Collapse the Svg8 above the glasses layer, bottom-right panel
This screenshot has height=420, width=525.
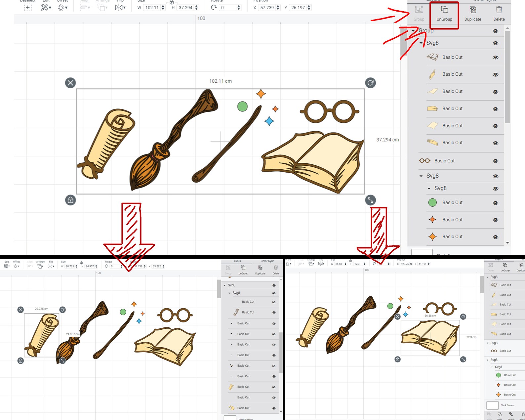(x=487, y=343)
